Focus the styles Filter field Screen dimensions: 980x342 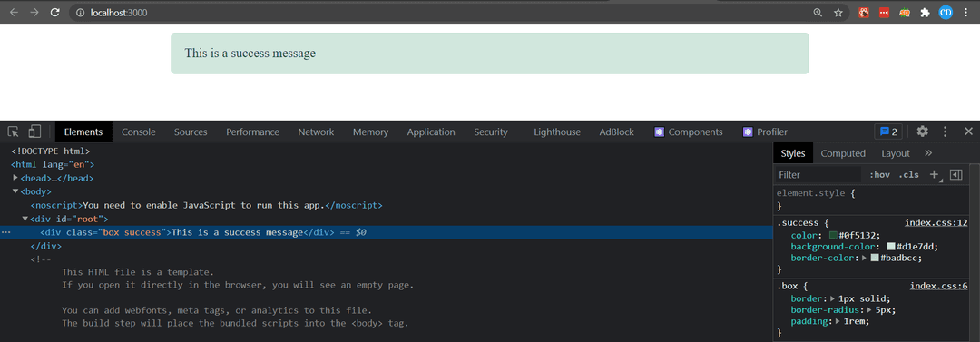(x=818, y=174)
